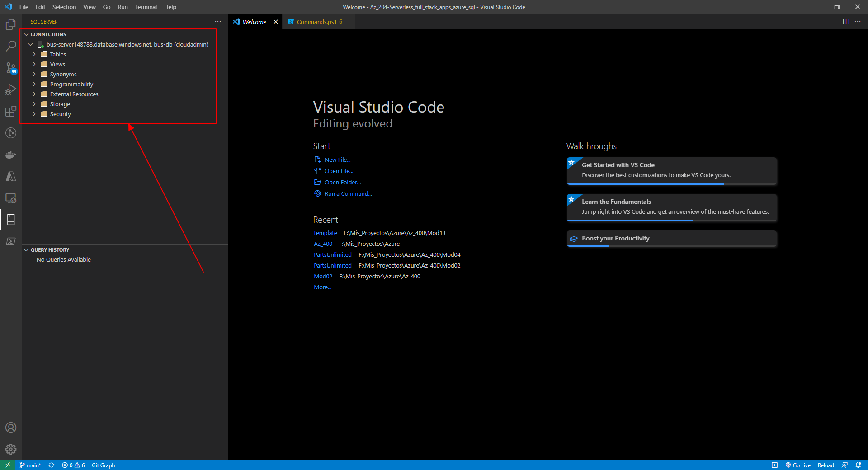Open recent Az_400 folder
The width and height of the screenshot is (868, 470).
pyautogui.click(x=323, y=244)
